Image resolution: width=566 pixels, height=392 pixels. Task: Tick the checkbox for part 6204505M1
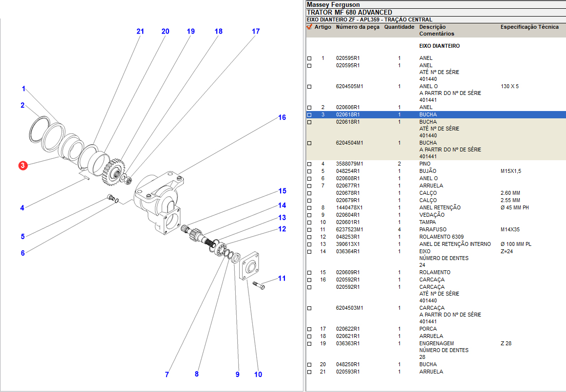click(309, 87)
